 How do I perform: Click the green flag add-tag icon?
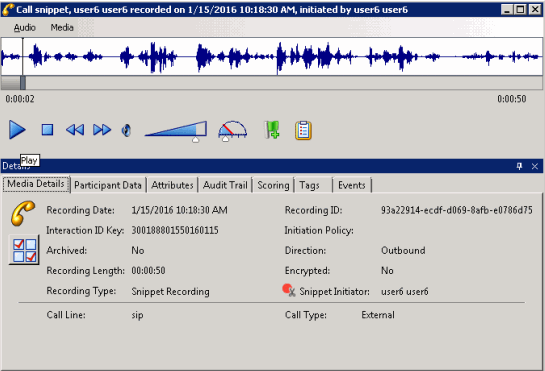[272, 130]
